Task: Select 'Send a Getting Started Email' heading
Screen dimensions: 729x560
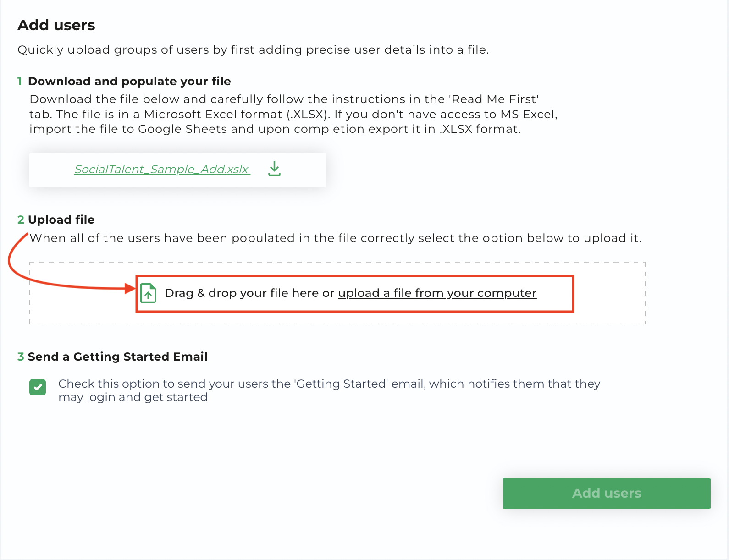Action: point(118,357)
